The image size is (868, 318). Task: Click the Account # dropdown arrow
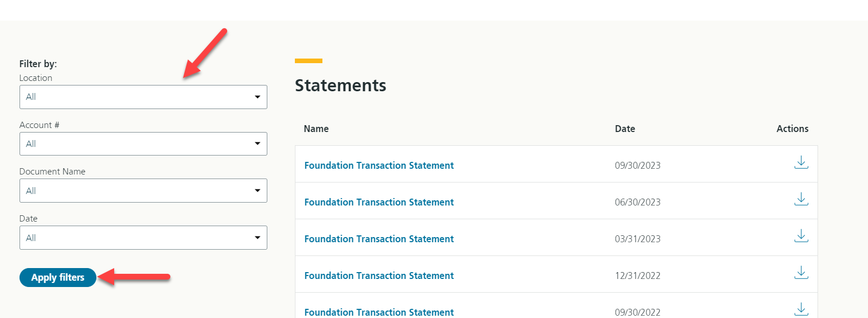[258, 144]
